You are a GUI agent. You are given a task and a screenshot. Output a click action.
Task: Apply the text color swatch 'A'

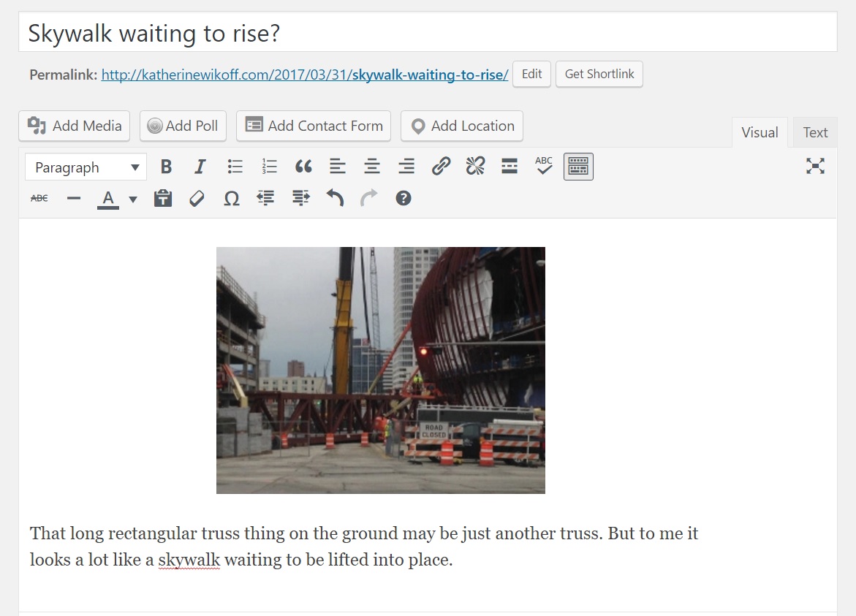[x=108, y=198]
